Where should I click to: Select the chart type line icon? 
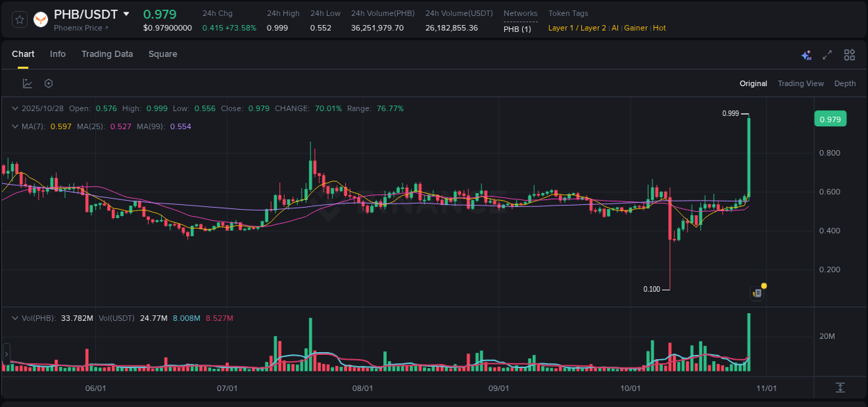[x=27, y=83]
